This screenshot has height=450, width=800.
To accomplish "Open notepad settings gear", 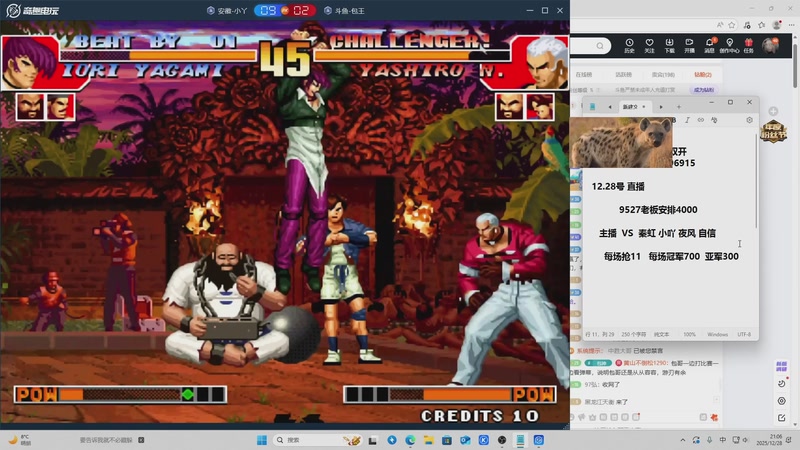I will click(749, 120).
